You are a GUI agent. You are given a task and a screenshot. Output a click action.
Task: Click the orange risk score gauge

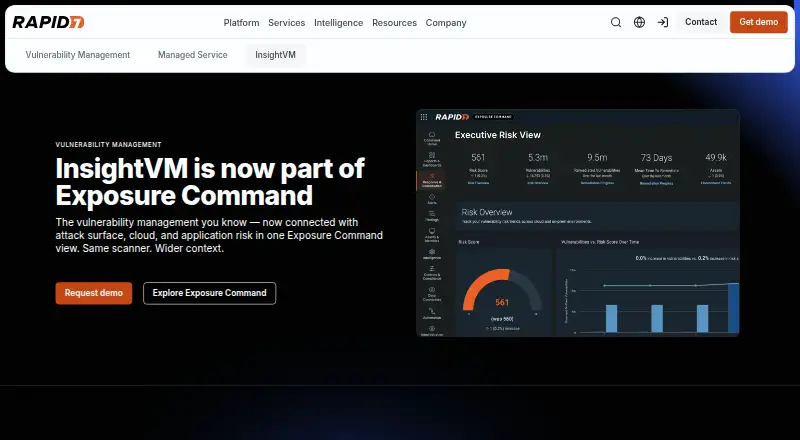point(502,289)
